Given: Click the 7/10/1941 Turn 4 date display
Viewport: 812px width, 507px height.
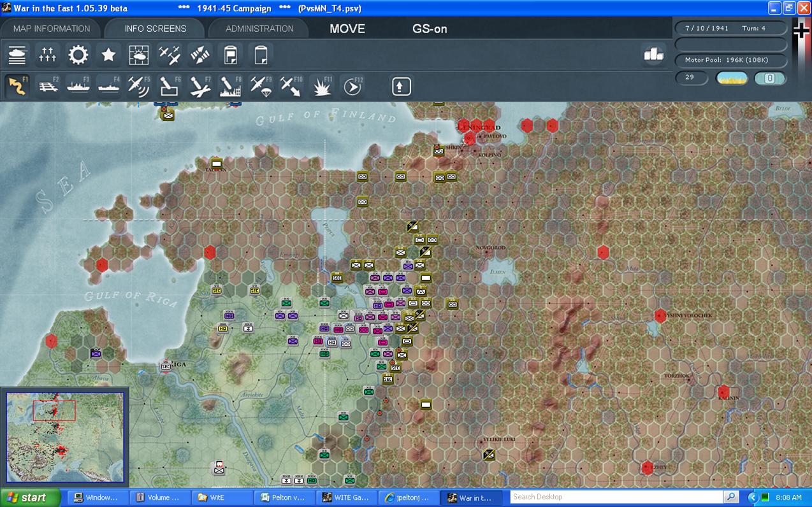Looking at the screenshot, I should pyautogui.click(x=731, y=29).
